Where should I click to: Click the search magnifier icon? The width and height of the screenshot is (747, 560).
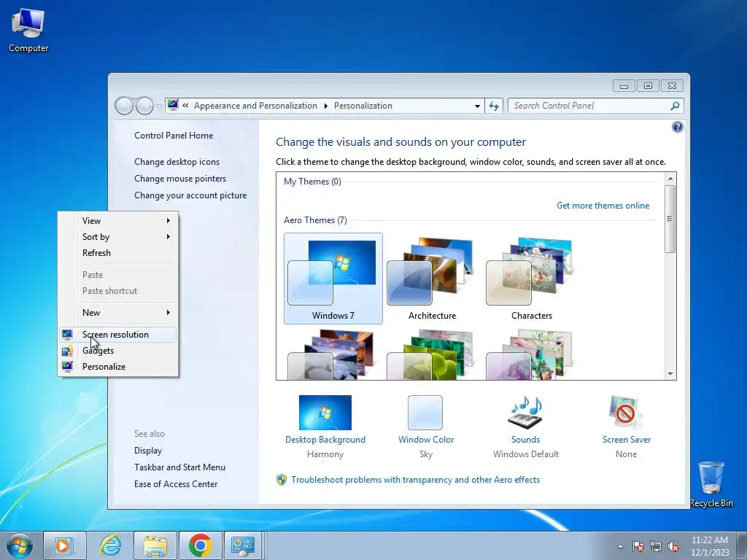(x=675, y=106)
